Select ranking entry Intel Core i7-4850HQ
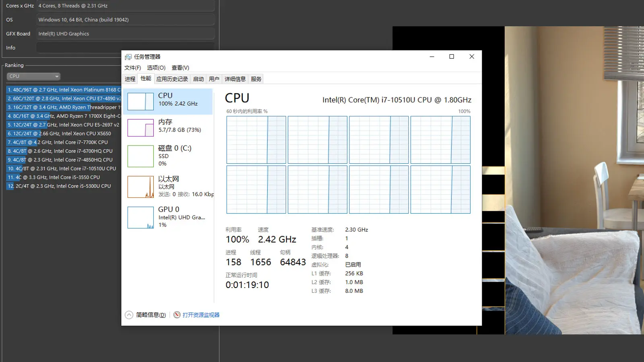644x362 pixels. coord(64,160)
